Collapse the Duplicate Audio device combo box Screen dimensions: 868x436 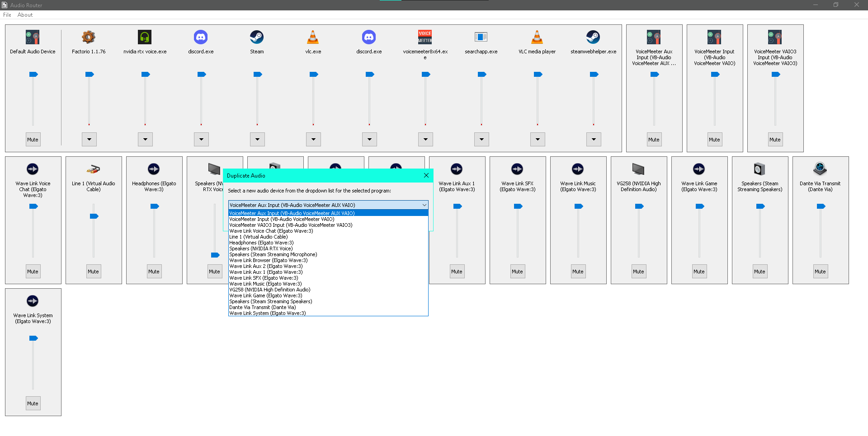[424, 205]
